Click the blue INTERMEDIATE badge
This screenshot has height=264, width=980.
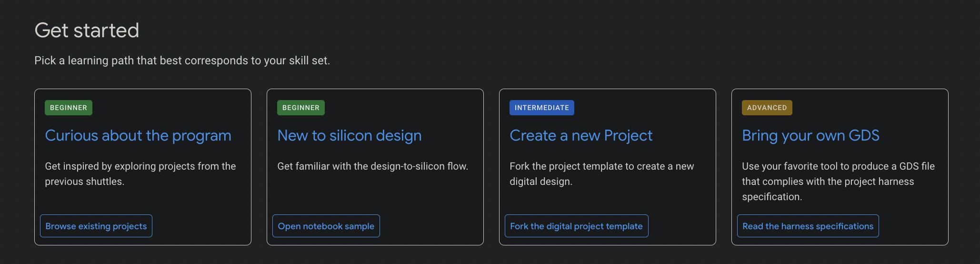pos(541,108)
